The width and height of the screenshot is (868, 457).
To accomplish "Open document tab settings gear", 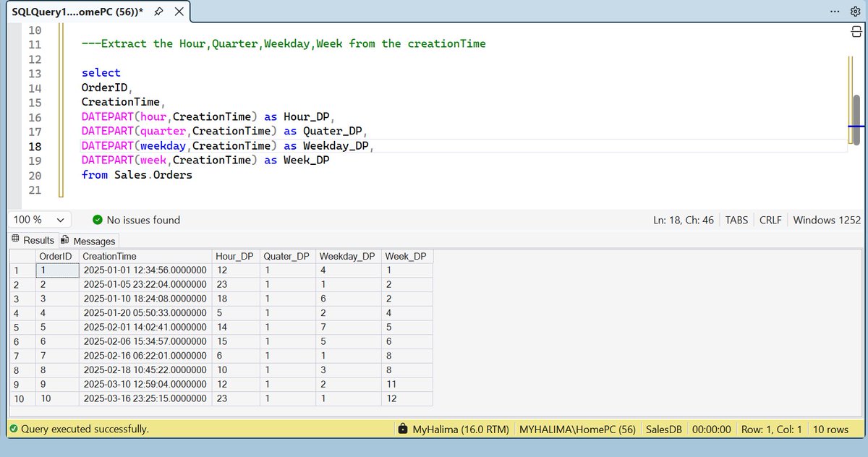I will (x=854, y=12).
